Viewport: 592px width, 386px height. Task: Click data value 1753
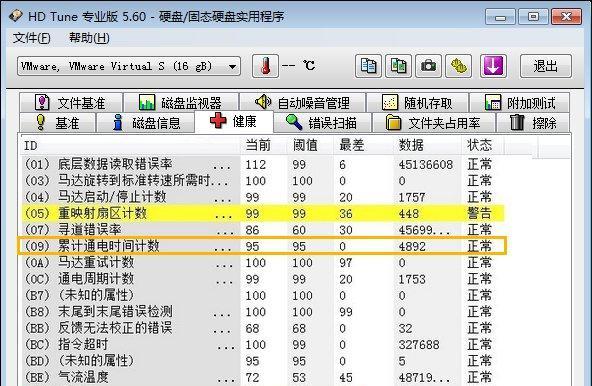[x=412, y=279]
